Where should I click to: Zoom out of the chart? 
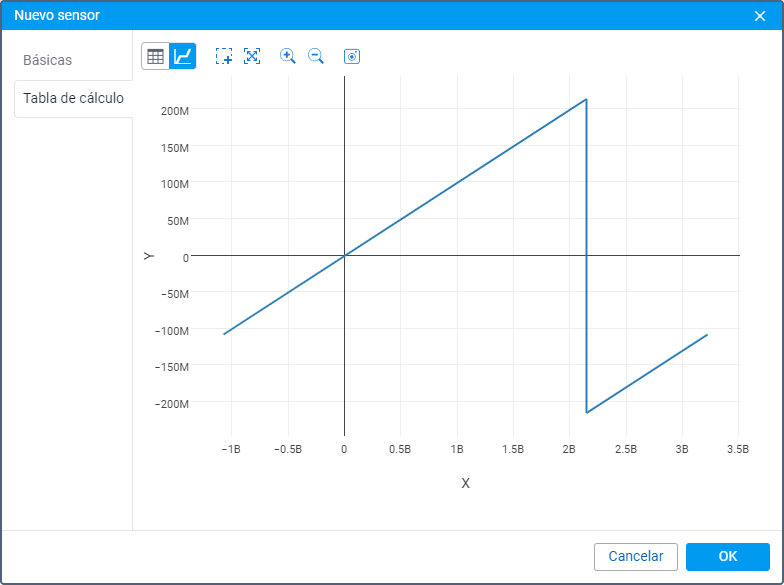[316, 56]
